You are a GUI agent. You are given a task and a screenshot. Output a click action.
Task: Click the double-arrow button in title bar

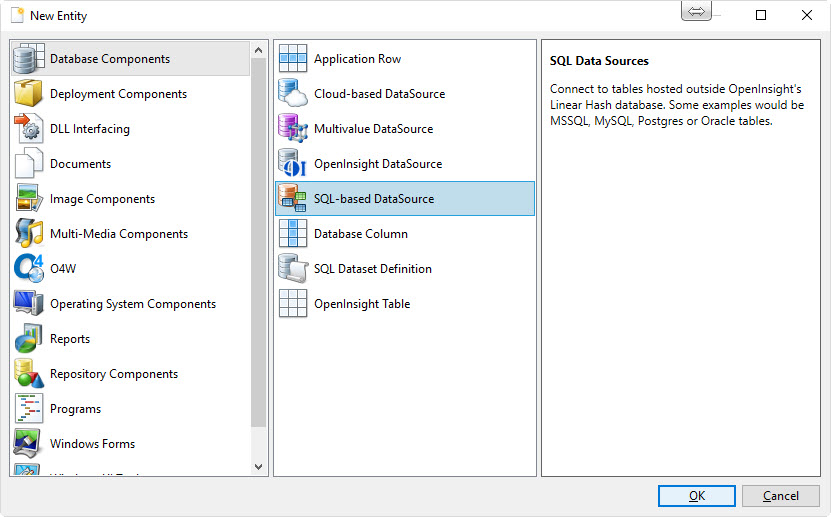pyautogui.click(x=696, y=11)
